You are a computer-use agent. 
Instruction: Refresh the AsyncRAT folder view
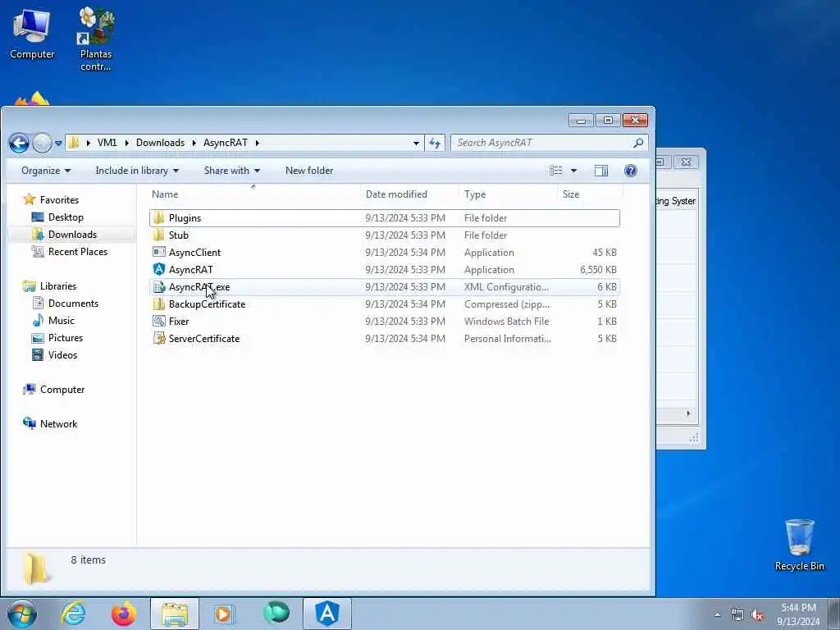pos(435,143)
